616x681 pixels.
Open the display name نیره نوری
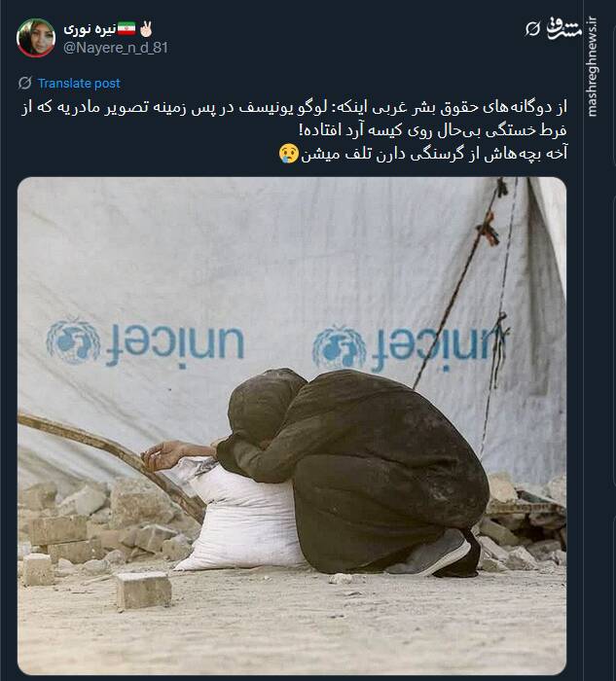90,29
